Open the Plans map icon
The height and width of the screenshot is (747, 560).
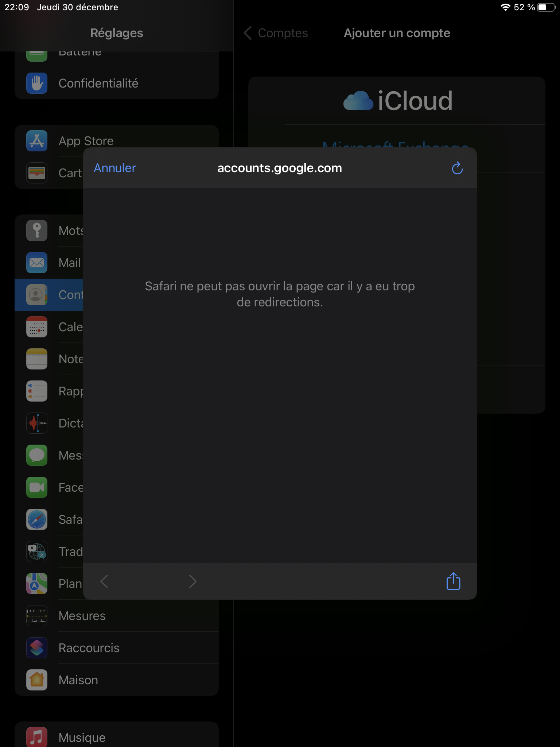[37, 584]
